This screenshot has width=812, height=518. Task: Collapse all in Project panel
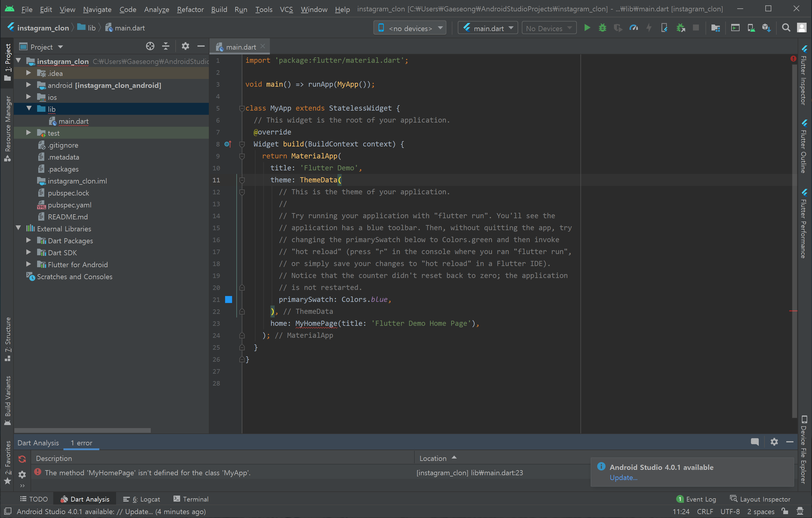pyautogui.click(x=165, y=46)
